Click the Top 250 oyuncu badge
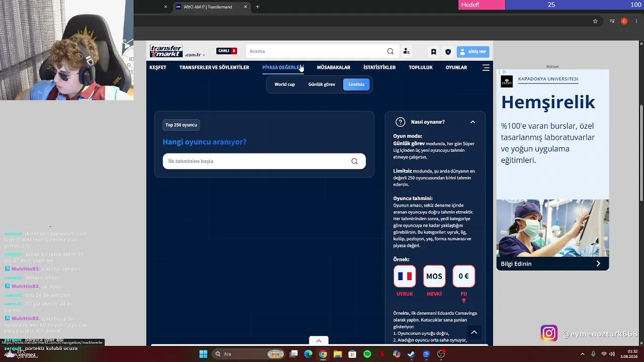The height and width of the screenshot is (362, 644). point(181,125)
